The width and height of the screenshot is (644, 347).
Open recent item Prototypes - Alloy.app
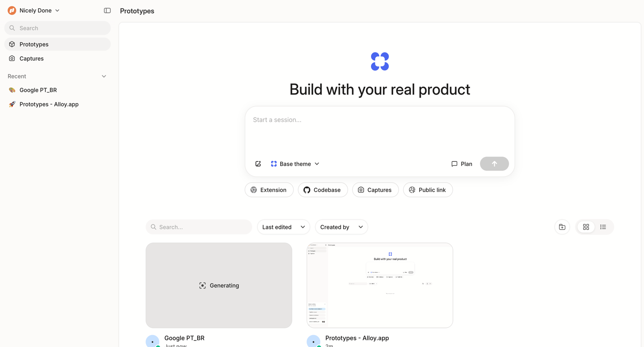point(57,104)
